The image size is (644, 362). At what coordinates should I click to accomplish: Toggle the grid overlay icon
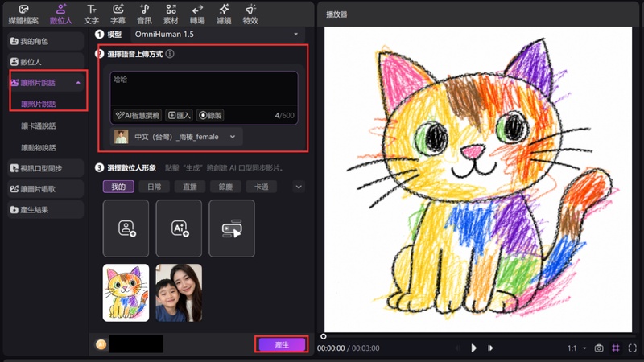click(x=616, y=348)
